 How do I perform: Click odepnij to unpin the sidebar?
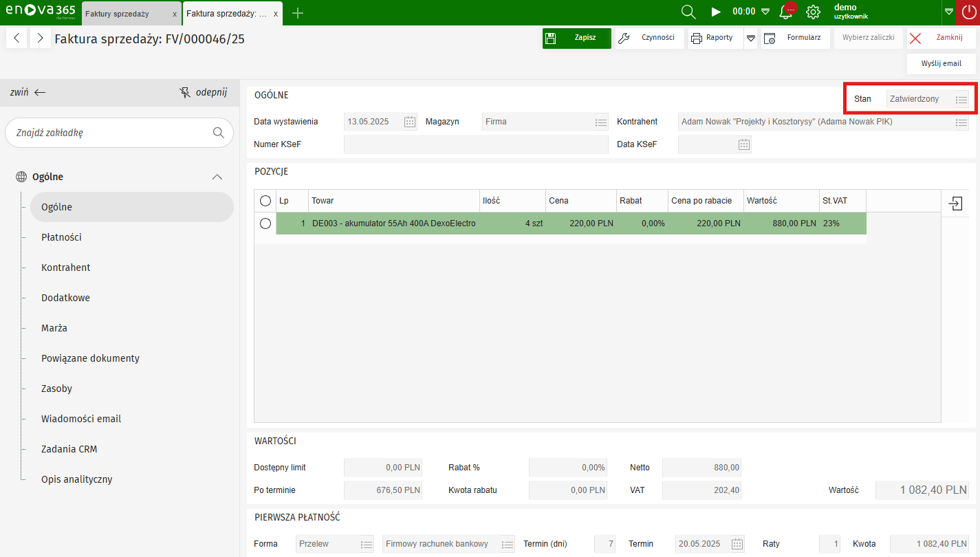click(203, 92)
